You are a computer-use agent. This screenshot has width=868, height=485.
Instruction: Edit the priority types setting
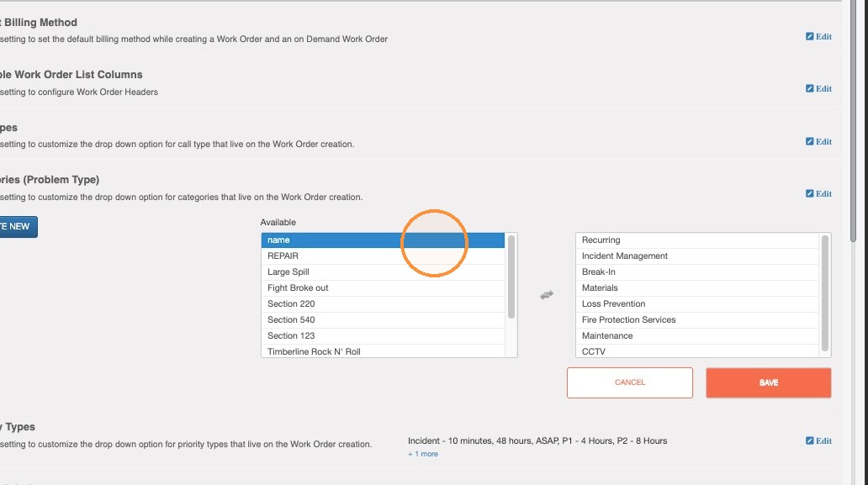click(x=818, y=440)
